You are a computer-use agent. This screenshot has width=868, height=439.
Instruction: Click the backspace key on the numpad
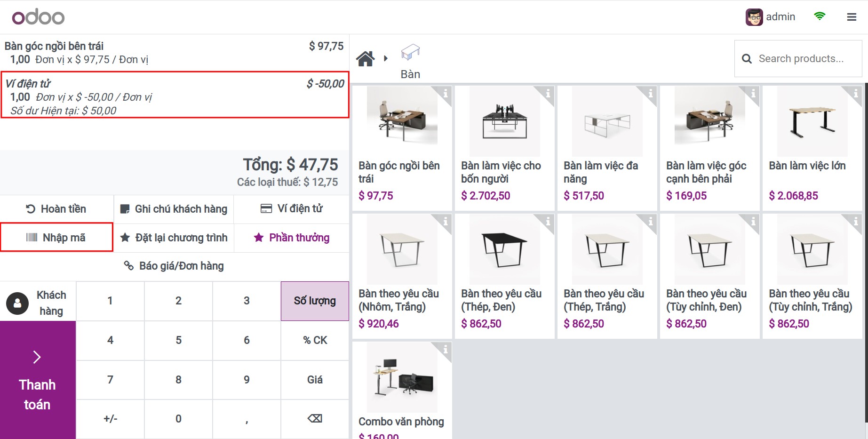tap(315, 419)
